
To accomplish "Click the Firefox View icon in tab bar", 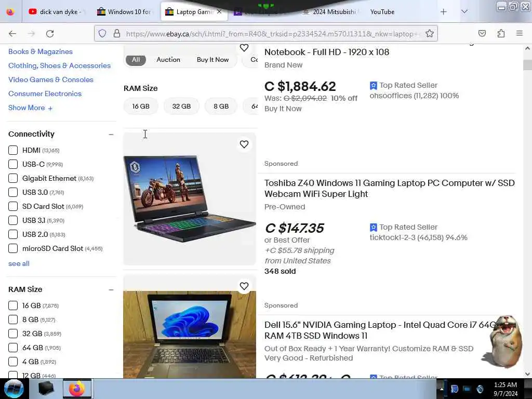I will (x=10, y=12).
